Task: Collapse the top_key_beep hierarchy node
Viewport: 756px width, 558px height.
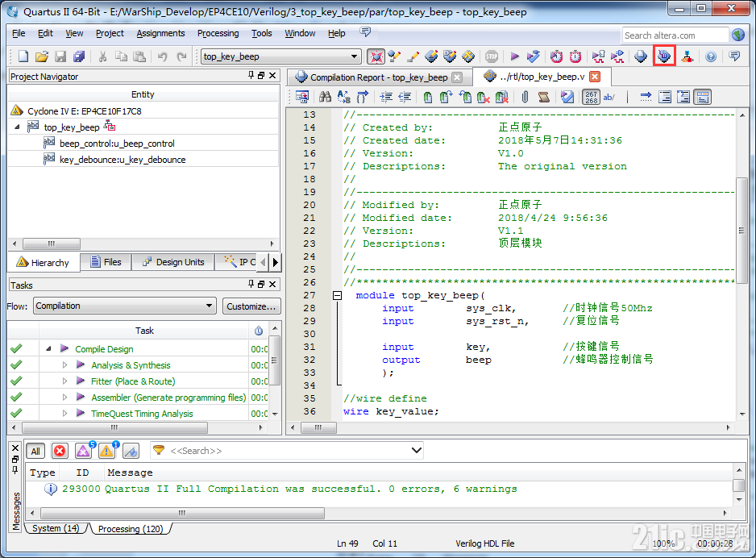Action: (18, 127)
